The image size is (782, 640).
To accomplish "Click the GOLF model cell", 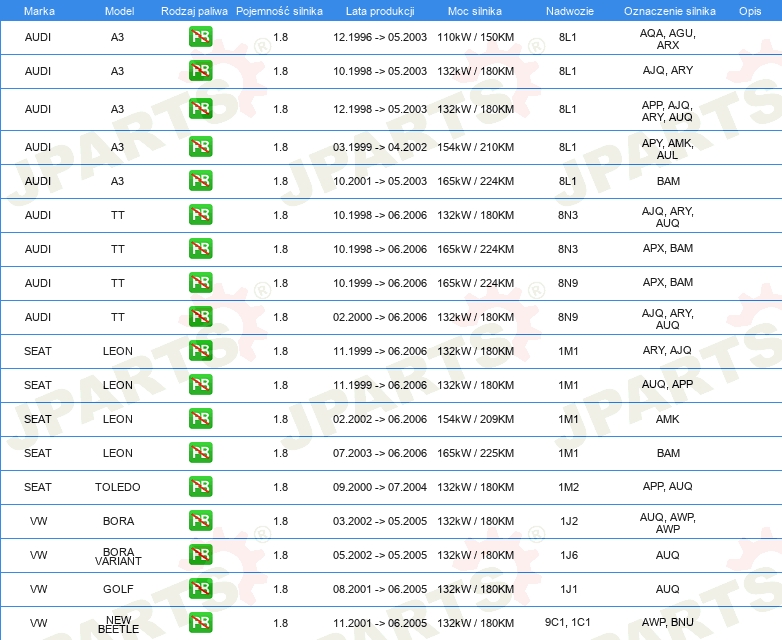I will point(118,589).
